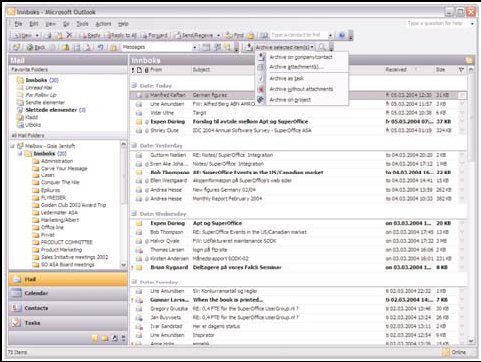Open Shortcuts icon in navigation pane footer
The width and height of the screenshot is (481, 362).
click(x=115, y=339)
